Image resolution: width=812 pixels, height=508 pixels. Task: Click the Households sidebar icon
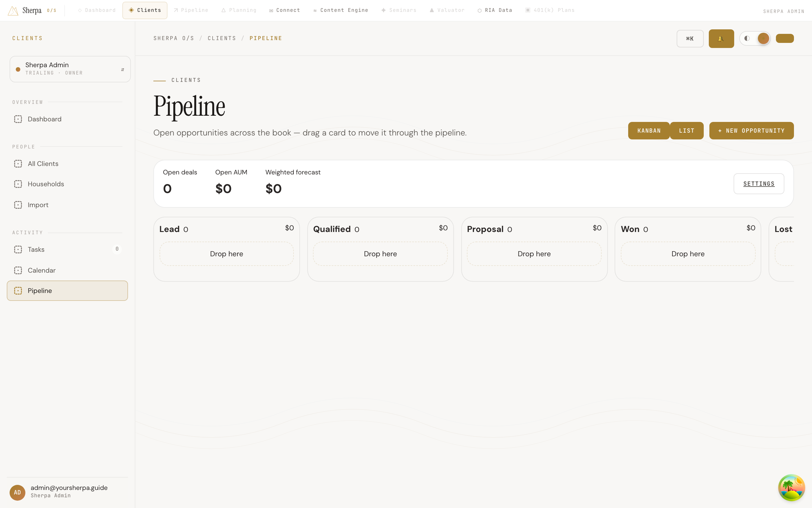tap(18, 184)
